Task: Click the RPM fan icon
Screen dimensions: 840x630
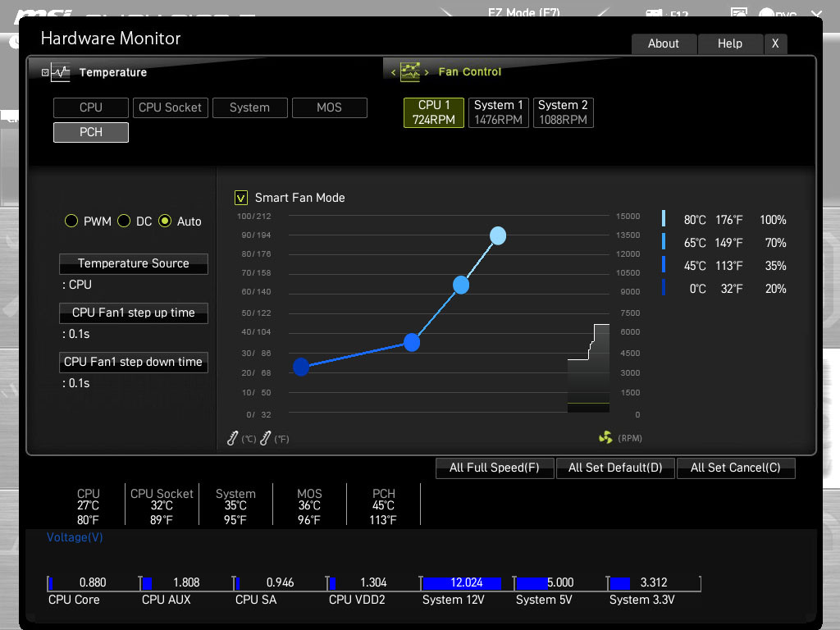Action: 605,438
